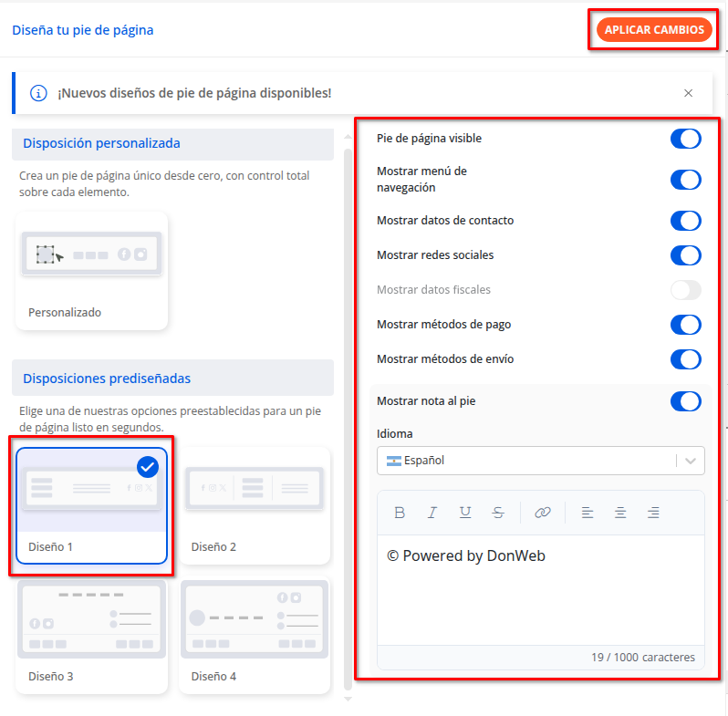Click the Bold formatting icon
728x716 pixels.
point(400,513)
